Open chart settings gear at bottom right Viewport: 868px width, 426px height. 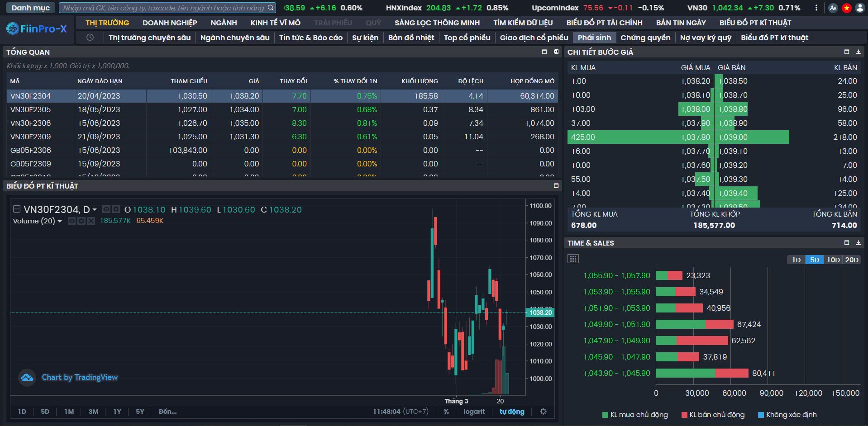pos(543,412)
